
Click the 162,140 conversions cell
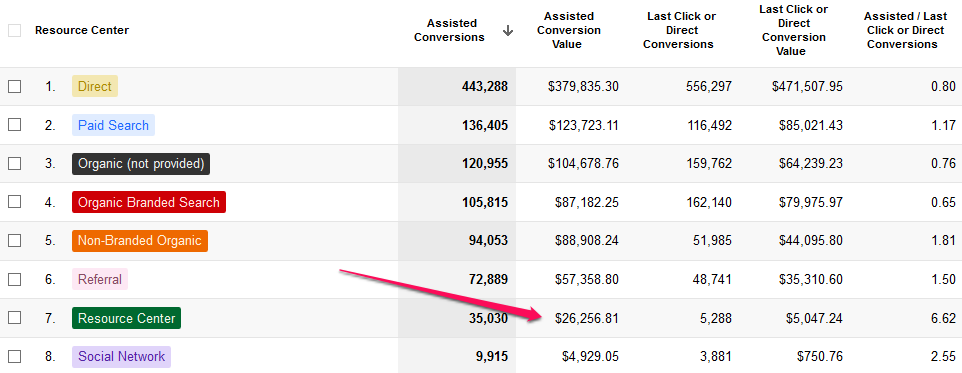click(x=709, y=202)
